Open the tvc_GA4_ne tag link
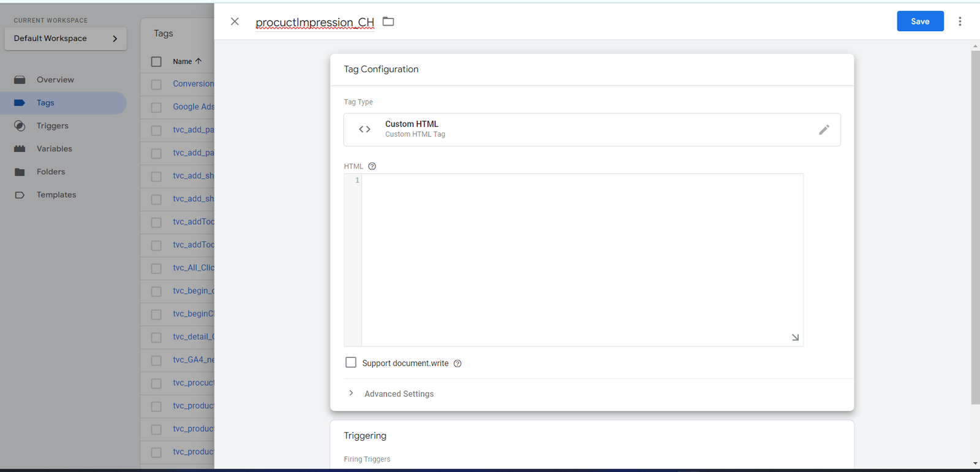The width and height of the screenshot is (980, 472). click(x=194, y=360)
